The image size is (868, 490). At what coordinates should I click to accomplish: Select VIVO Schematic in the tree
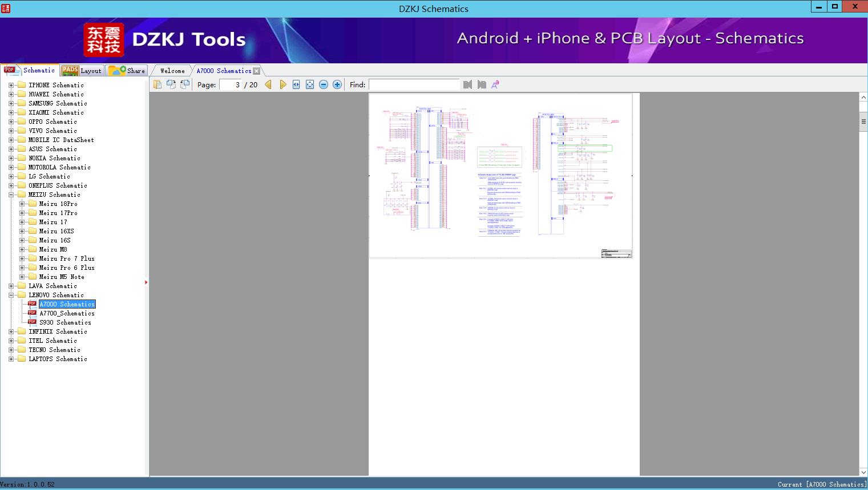[x=53, y=131]
